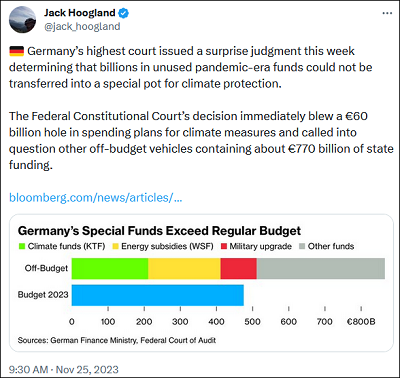Click the gray Other funds legend swatch
This screenshot has width=400, height=378.
302,246
